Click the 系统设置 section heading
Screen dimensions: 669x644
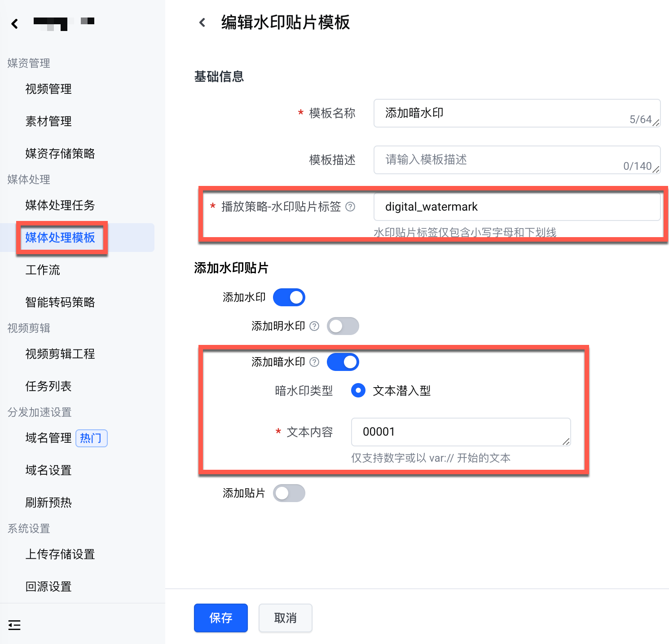point(29,529)
